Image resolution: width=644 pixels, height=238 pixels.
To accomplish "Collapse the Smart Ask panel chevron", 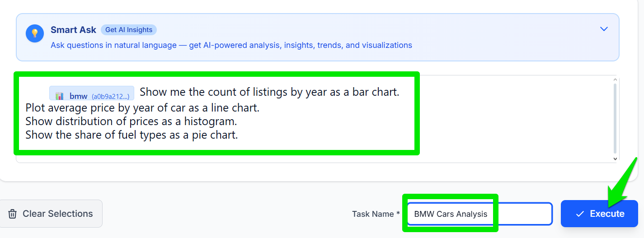I will (604, 29).
